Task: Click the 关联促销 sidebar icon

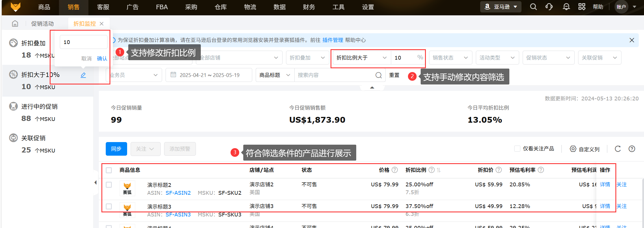Action: pyautogui.click(x=13, y=138)
